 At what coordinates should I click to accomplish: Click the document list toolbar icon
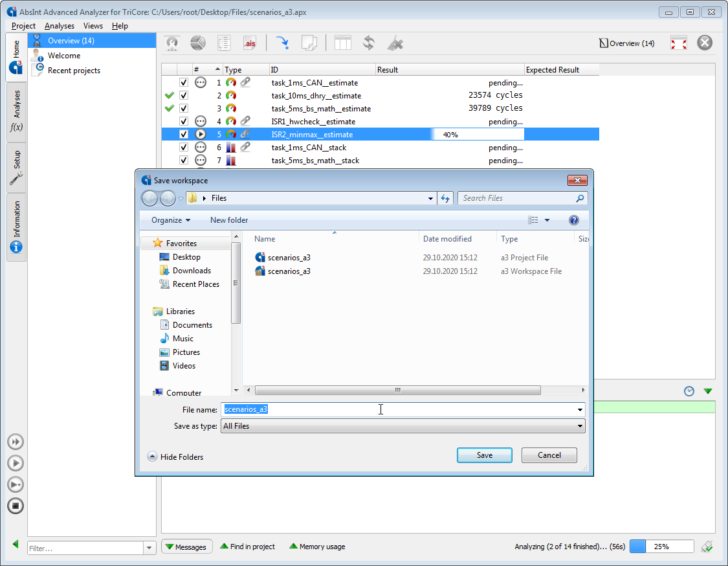point(224,43)
